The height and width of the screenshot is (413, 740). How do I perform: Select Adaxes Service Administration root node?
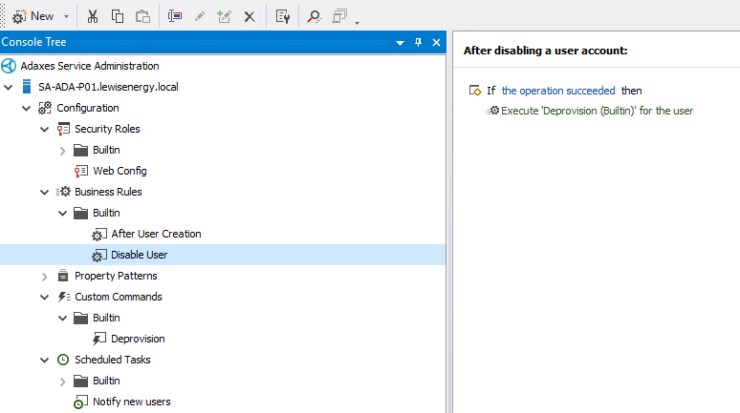point(90,66)
